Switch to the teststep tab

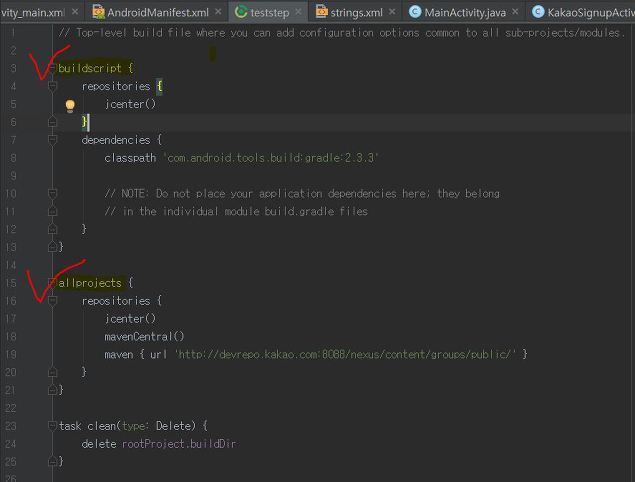(270, 12)
